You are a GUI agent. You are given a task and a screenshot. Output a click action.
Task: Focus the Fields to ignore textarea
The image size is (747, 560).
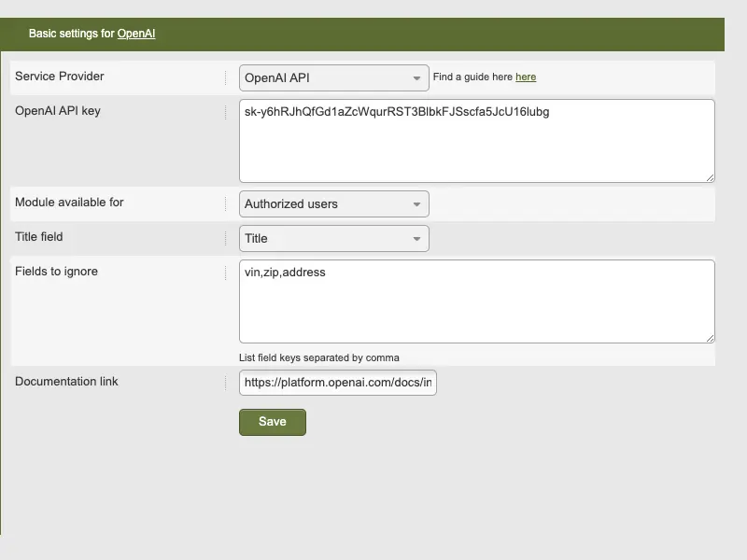tap(477, 301)
